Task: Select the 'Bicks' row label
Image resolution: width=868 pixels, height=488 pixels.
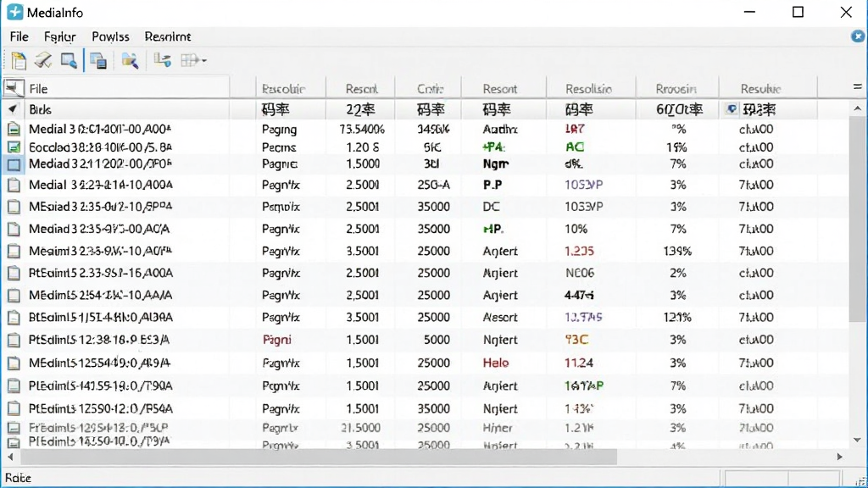Action: [41, 109]
